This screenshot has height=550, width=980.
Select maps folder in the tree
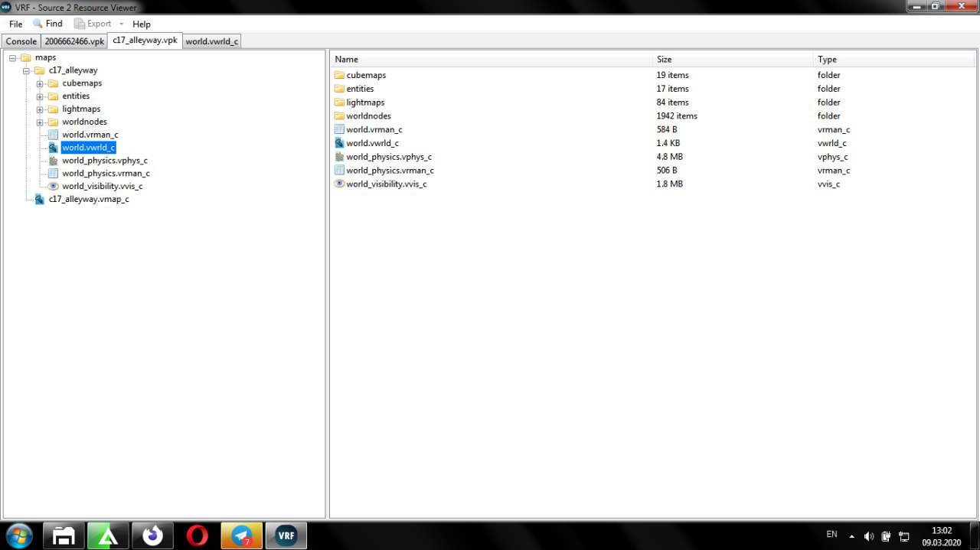[x=45, y=57]
